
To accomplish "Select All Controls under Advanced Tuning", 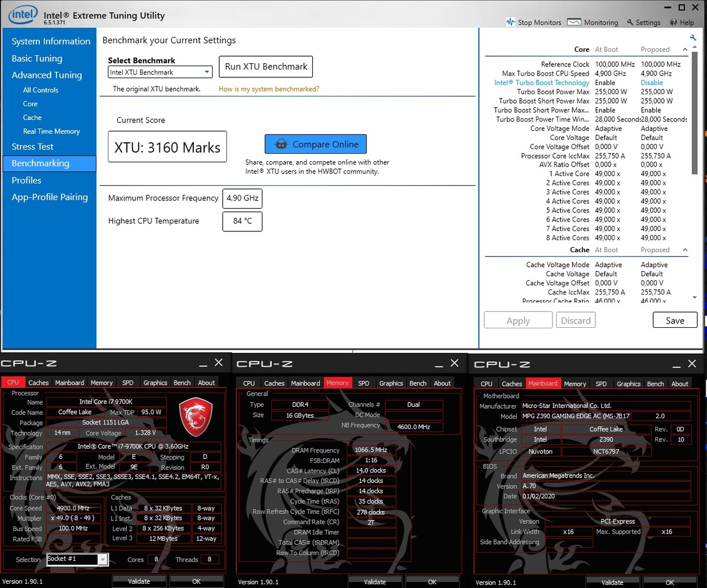I will pos(40,90).
